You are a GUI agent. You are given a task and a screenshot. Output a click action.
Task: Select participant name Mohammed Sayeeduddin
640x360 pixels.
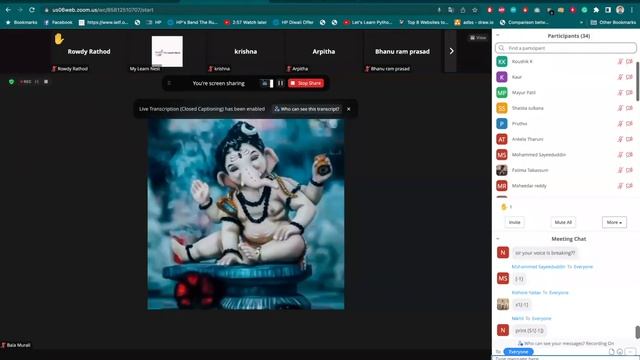[x=539, y=155]
